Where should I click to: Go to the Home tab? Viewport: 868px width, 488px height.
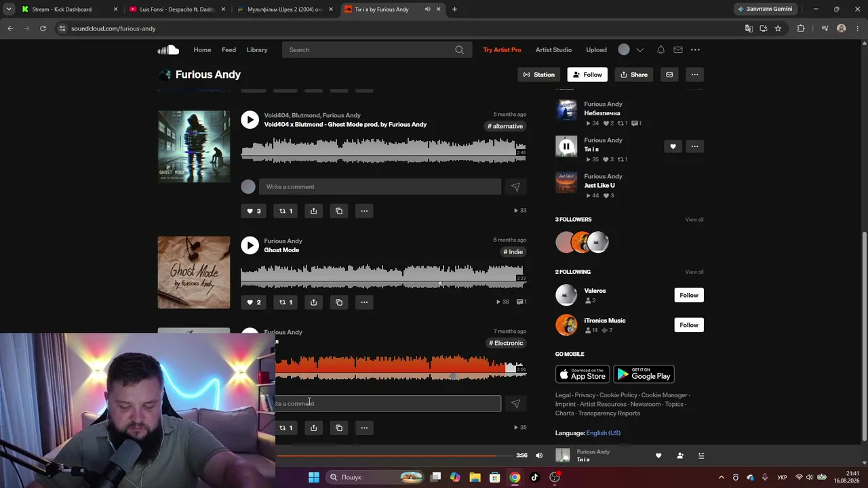point(202,49)
